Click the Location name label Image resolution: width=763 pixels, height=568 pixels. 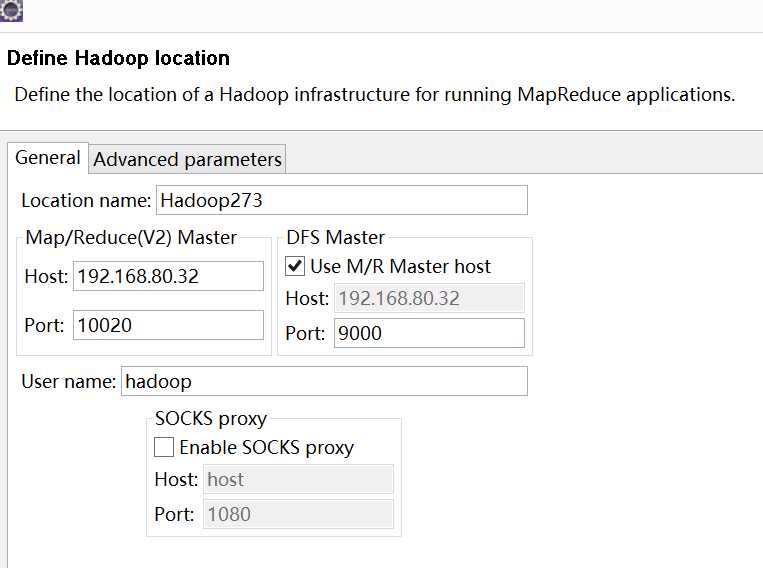[x=86, y=201]
